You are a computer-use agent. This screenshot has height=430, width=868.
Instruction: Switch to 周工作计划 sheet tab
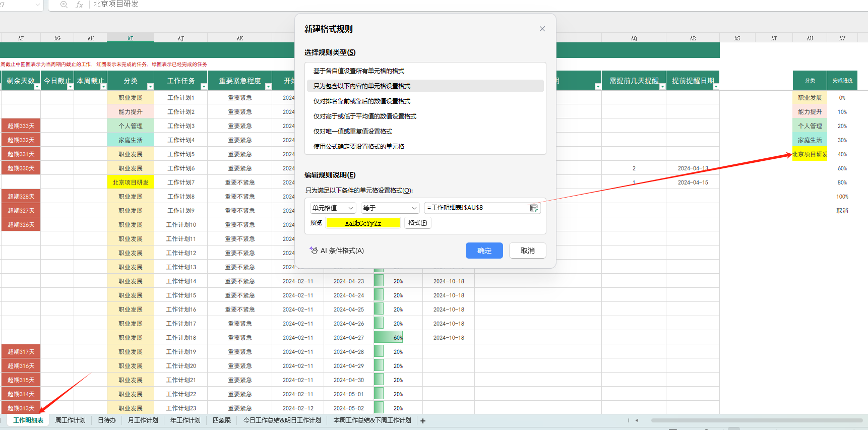[x=70, y=420]
